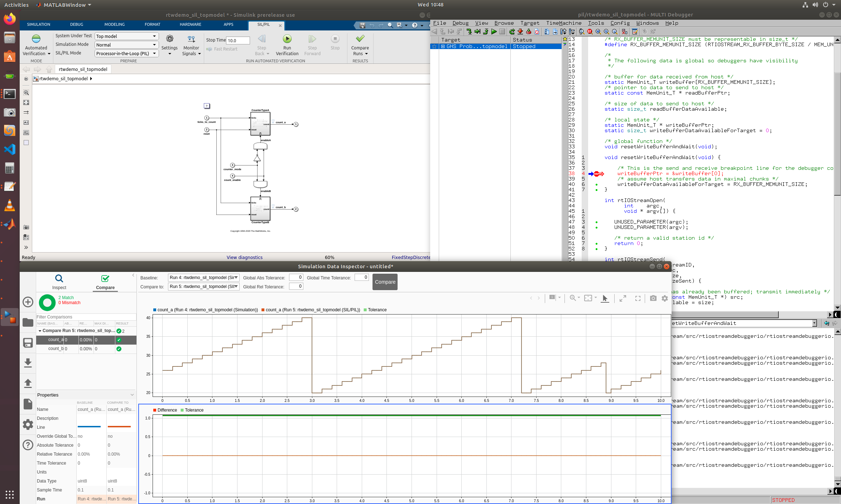Screen dimensions: 841x504
Task: Click the baseline blue Line color swatch
Action: [89, 427]
